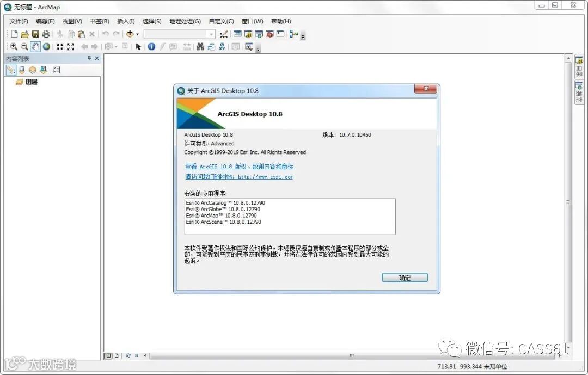The image size is (588, 375).
Task: Toggle List By Source view
Action: (x=22, y=70)
